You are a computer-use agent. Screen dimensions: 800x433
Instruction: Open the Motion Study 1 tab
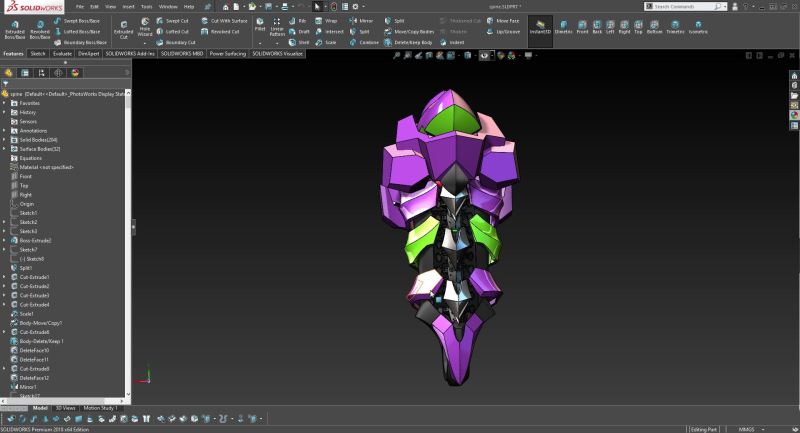(x=100, y=408)
